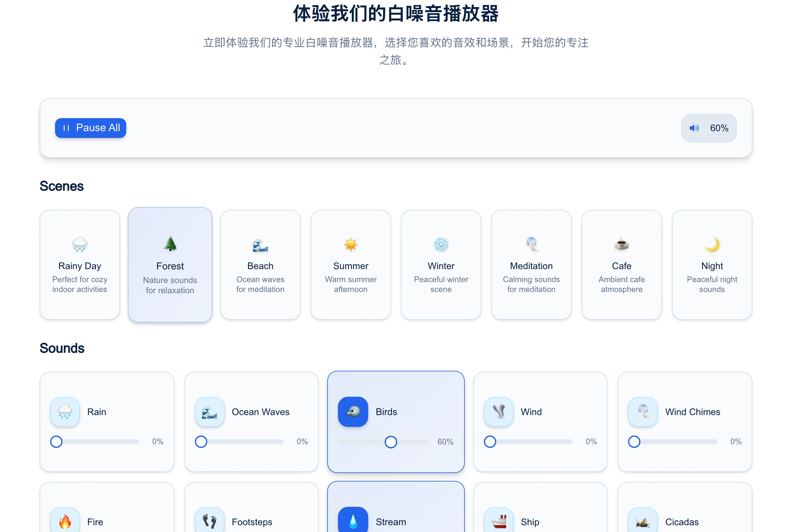Pick the Cafe scene card
This screenshot has height=532, width=792.
coord(621,265)
